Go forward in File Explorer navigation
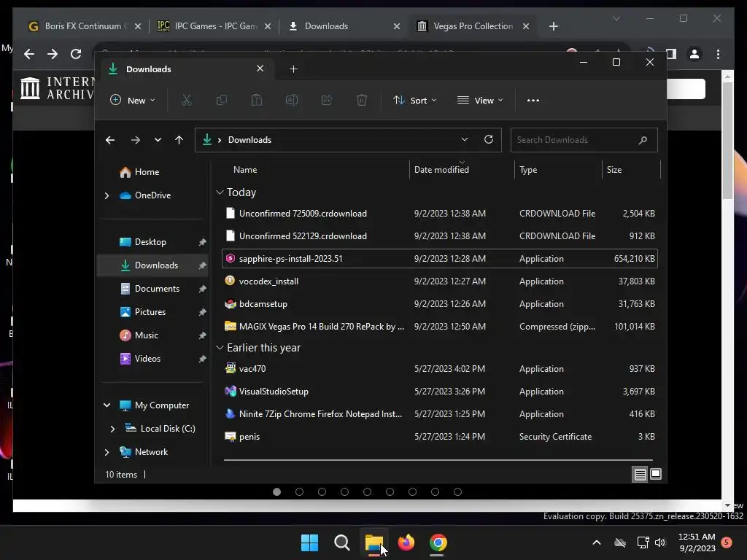747x560 pixels. 135,140
